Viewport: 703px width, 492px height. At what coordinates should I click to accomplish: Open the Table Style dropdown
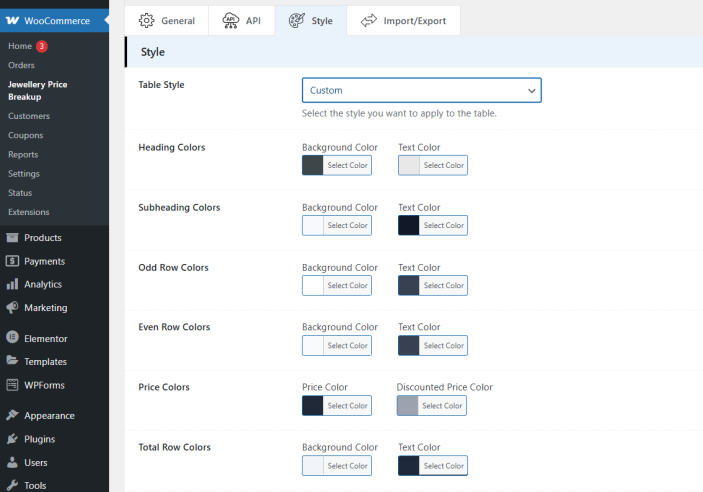pyautogui.click(x=421, y=90)
